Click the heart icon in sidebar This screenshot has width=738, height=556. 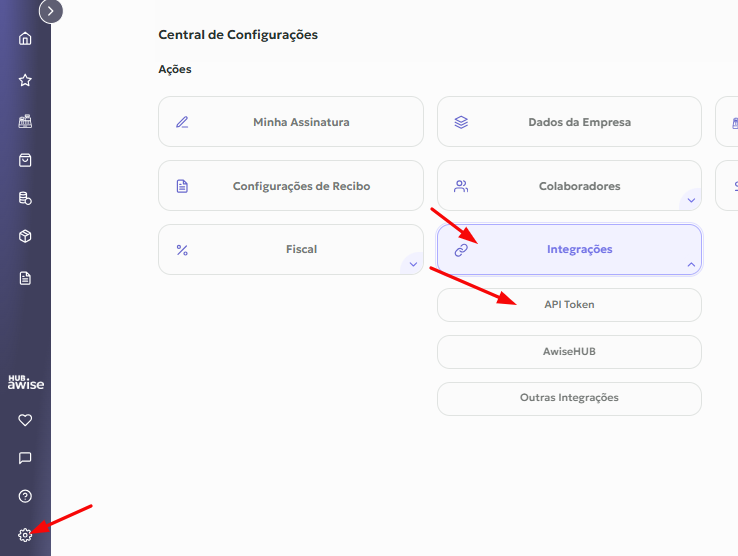coord(25,419)
